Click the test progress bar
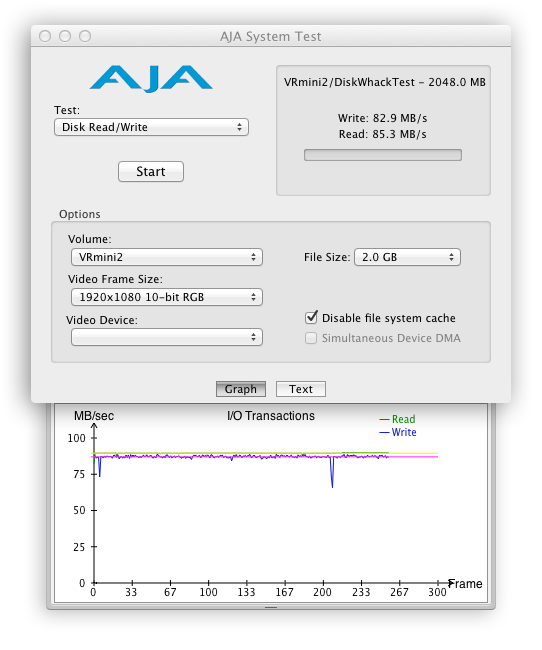542x650 pixels. coord(383,155)
